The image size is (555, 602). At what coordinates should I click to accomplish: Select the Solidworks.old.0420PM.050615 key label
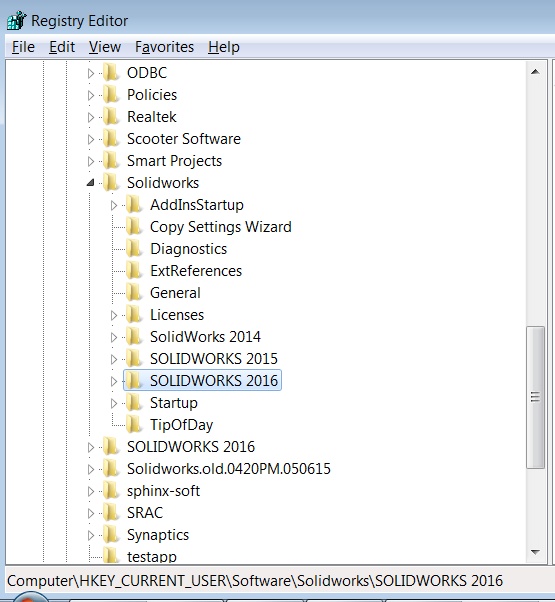[x=229, y=469]
